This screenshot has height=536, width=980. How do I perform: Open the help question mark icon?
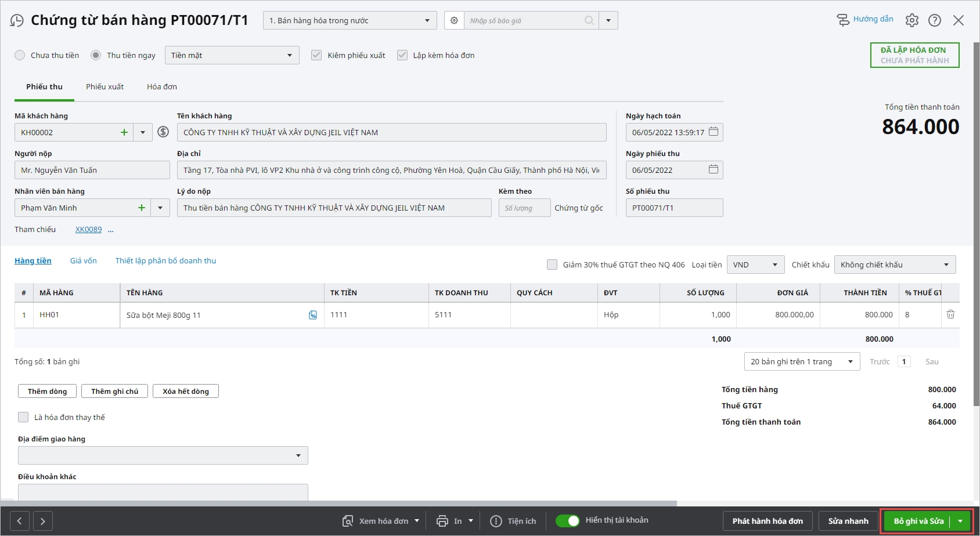(934, 20)
